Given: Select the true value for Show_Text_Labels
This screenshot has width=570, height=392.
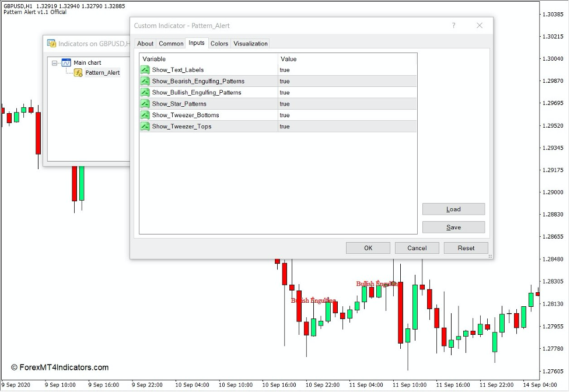Looking at the screenshot, I should [284, 69].
